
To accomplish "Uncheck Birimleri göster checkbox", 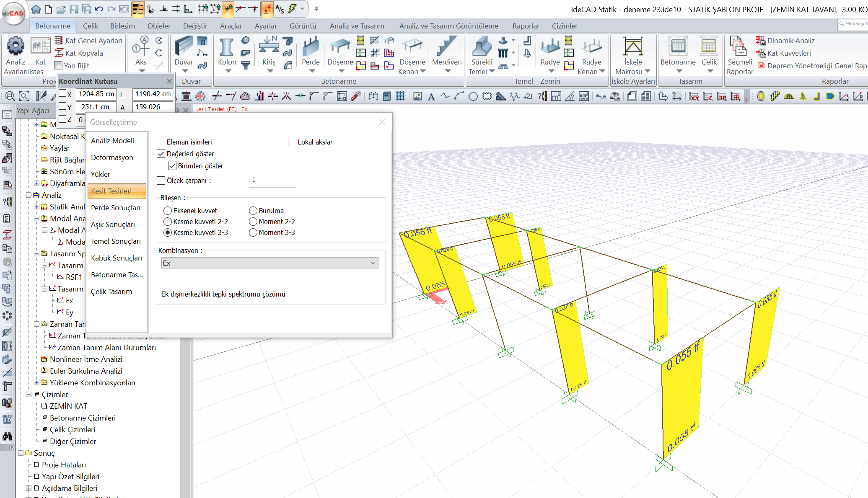I will [x=172, y=166].
